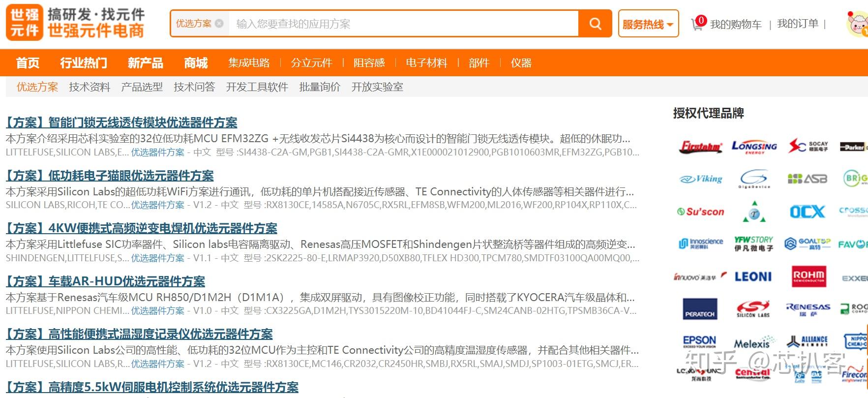Open the Innuovo brand logo
Image resolution: width=868 pixels, height=398 pixels.
[x=701, y=277]
